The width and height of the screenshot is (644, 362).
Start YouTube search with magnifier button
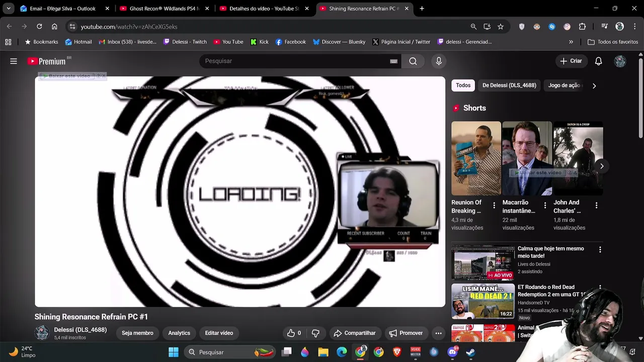(413, 61)
